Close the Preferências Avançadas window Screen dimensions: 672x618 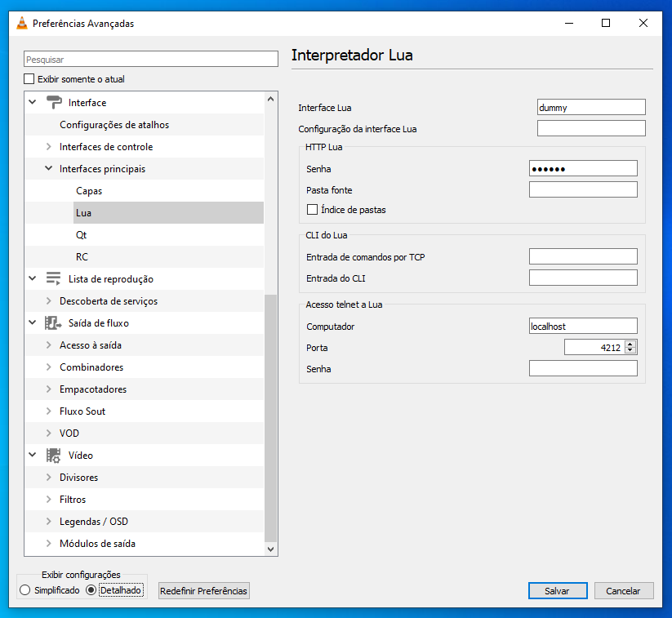click(x=643, y=23)
